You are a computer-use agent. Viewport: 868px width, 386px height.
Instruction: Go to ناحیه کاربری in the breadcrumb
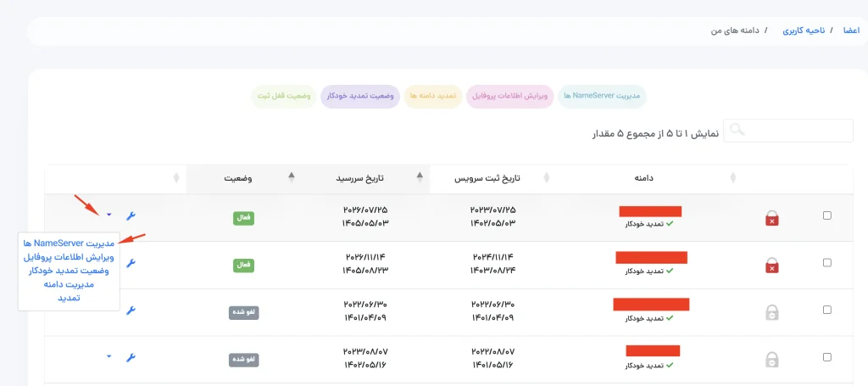tap(802, 31)
